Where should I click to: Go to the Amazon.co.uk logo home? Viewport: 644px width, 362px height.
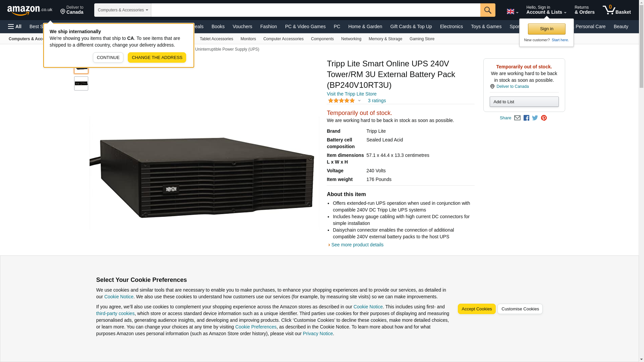pyautogui.click(x=30, y=10)
